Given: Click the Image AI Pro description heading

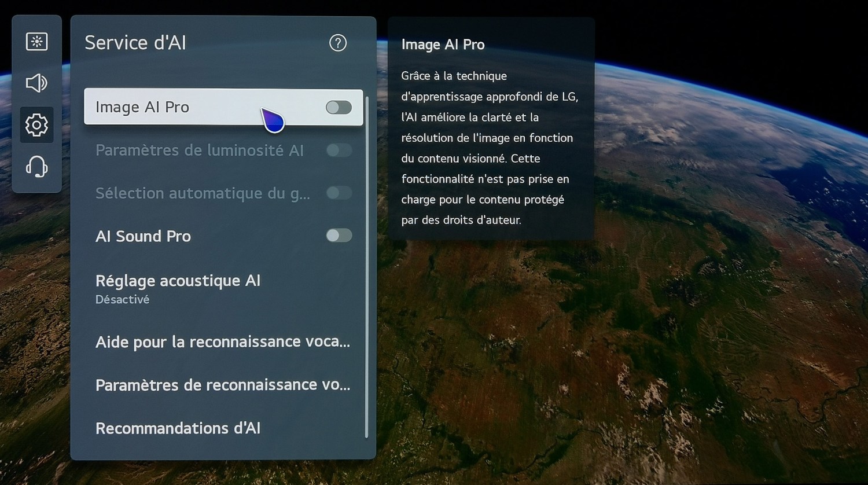Looking at the screenshot, I should [x=443, y=45].
